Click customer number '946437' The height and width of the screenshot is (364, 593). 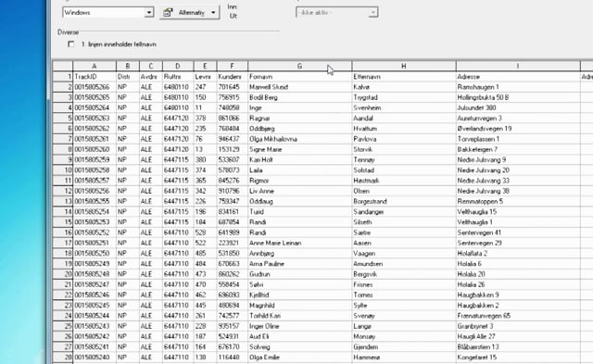click(x=229, y=139)
